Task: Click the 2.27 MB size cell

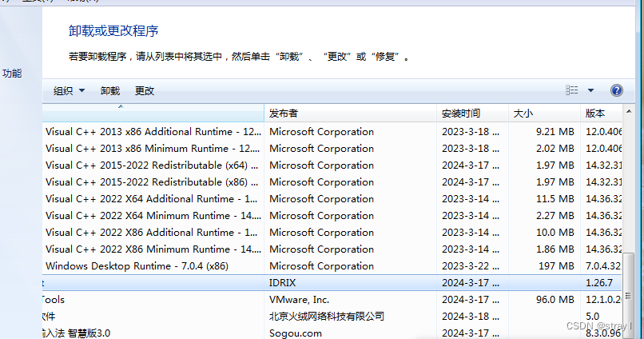Action: pyautogui.click(x=555, y=216)
